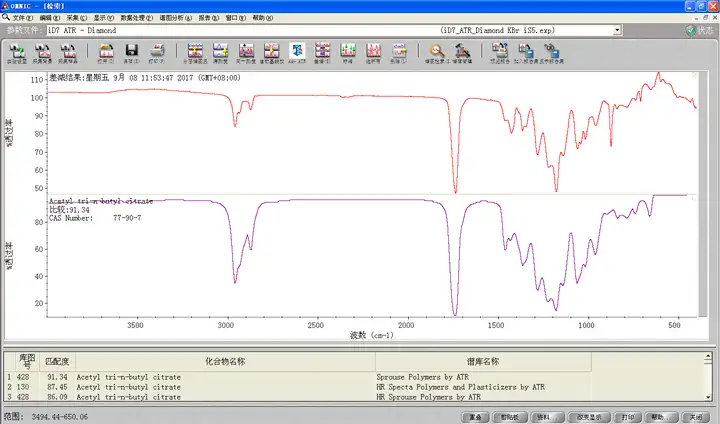This screenshot has height=424, width=720.
Task: Click the Print (打印) printer toolbar icon
Action: (x=157, y=53)
